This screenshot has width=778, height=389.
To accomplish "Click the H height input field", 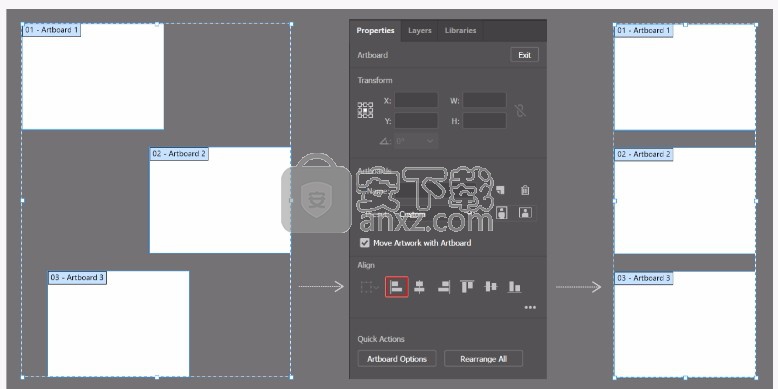I will pyautogui.click(x=484, y=121).
